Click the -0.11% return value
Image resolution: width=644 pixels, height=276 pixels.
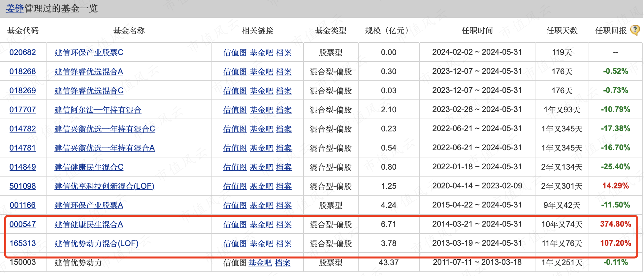click(615, 262)
